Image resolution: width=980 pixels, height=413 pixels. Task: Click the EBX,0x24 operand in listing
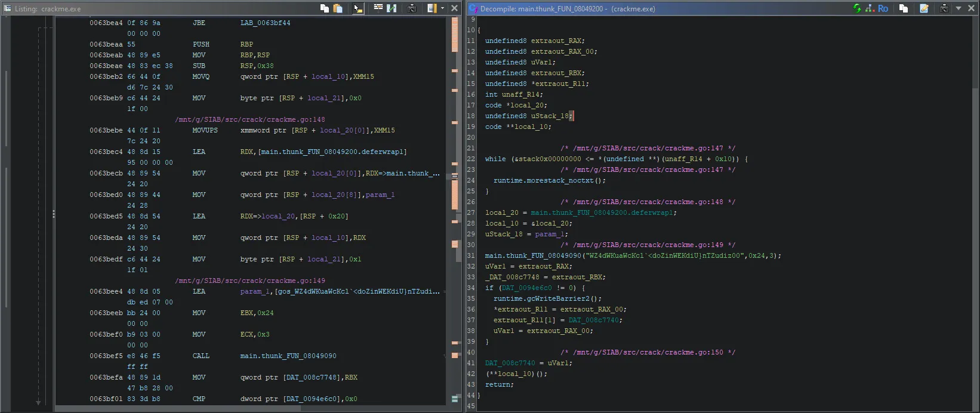pyautogui.click(x=257, y=313)
